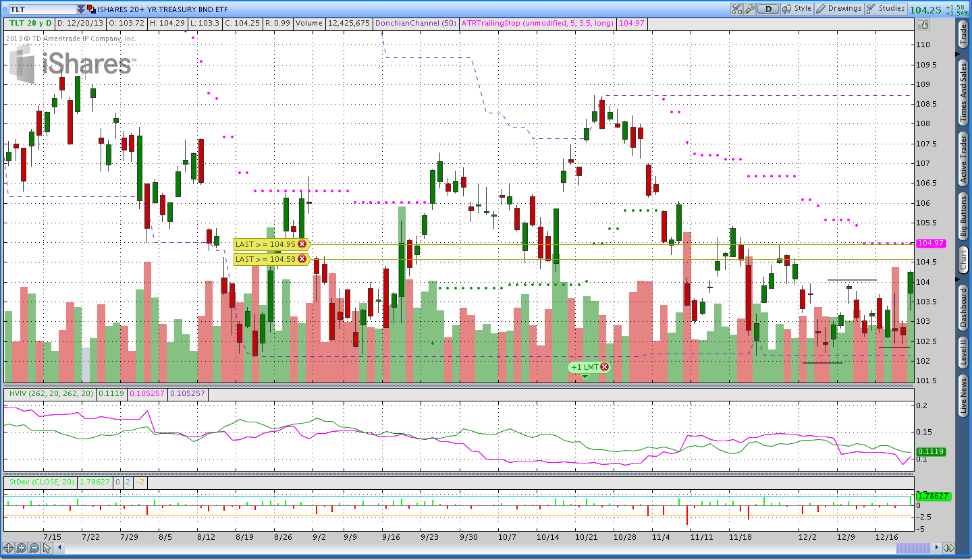Click the zoom out magnifier icon

click(34, 548)
